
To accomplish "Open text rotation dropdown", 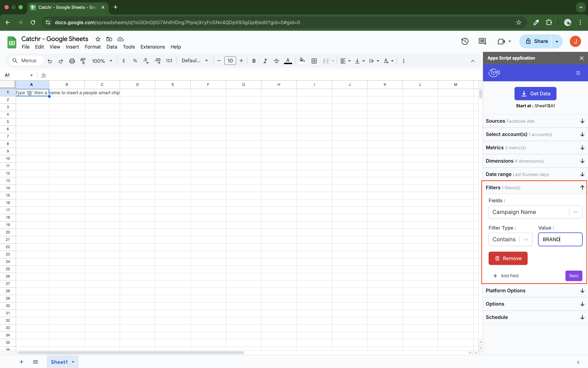I will (x=388, y=61).
